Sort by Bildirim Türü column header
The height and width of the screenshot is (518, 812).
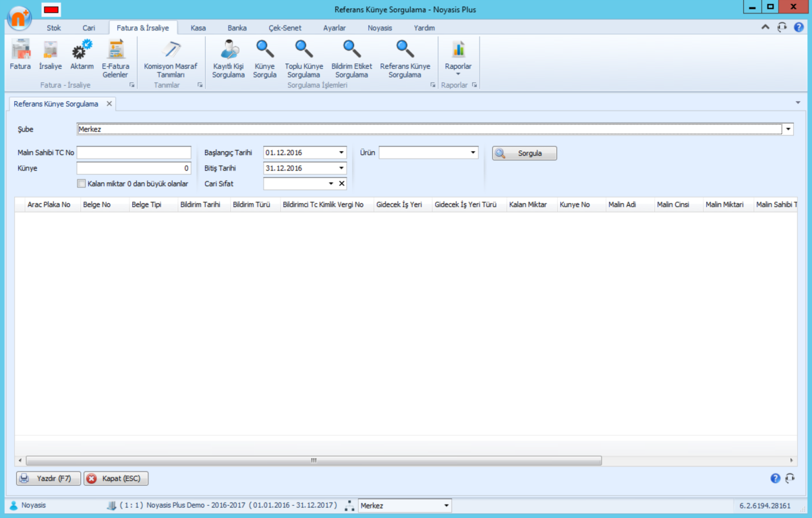click(x=255, y=204)
